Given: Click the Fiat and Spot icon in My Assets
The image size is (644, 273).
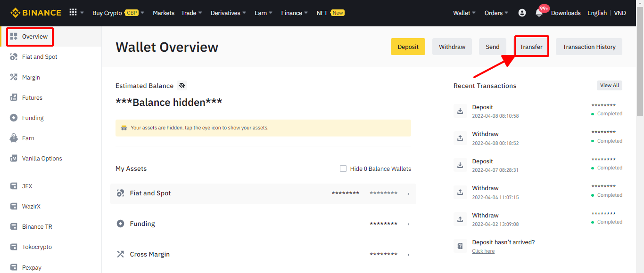Looking at the screenshot, I should pyautogui.click(x=120, y=193).
